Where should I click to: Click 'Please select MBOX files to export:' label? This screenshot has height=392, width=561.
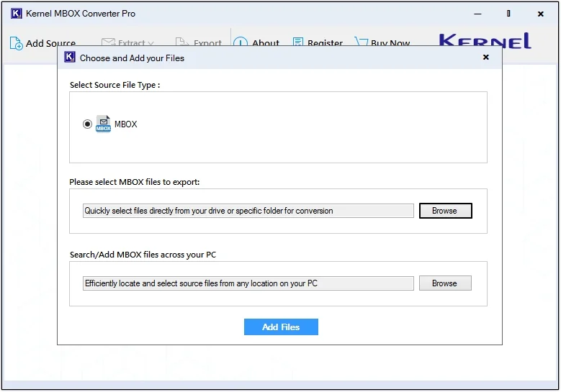click(135, 182)
